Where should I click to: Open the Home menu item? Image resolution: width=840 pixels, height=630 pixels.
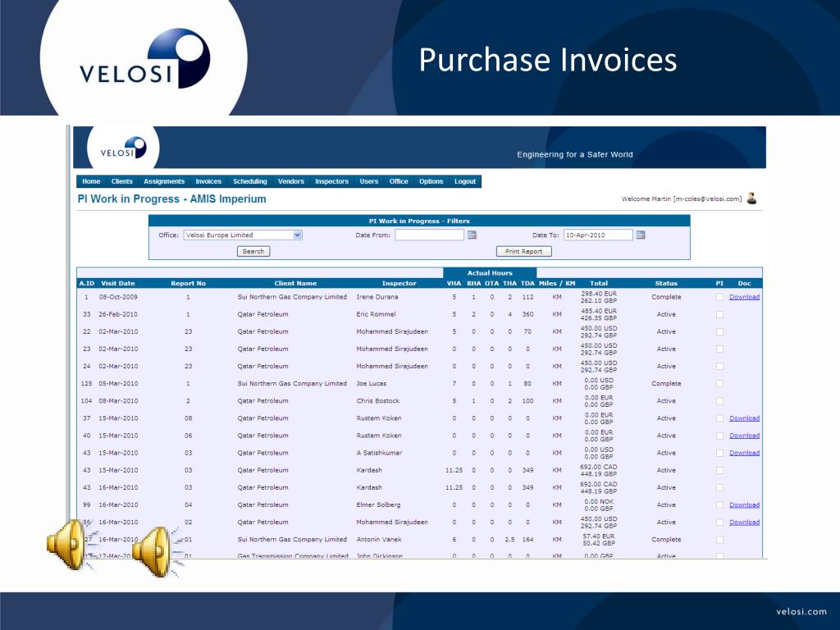click(91, 181)
